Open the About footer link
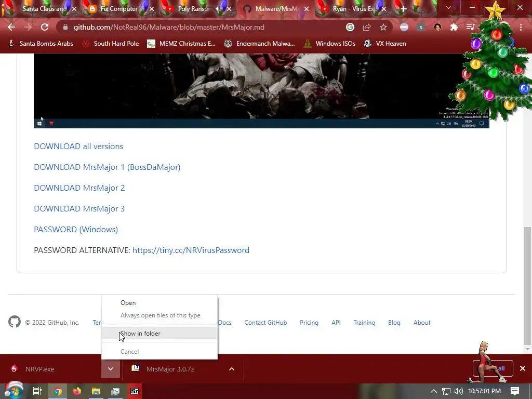Image resolution: width=532 pixels, height=399 pixels. coord(422,323)
